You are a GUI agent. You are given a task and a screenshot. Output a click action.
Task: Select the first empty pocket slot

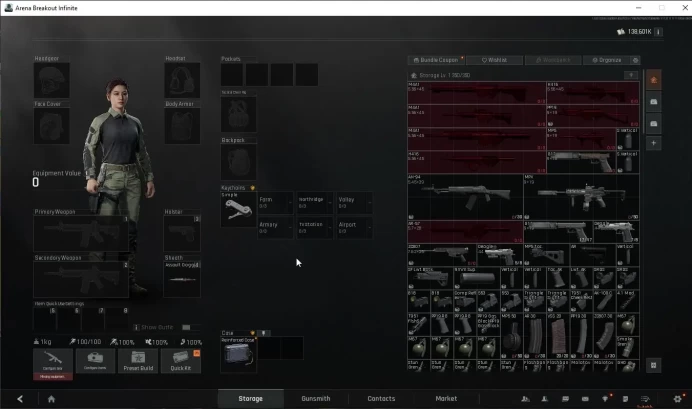tap(232, 74)
